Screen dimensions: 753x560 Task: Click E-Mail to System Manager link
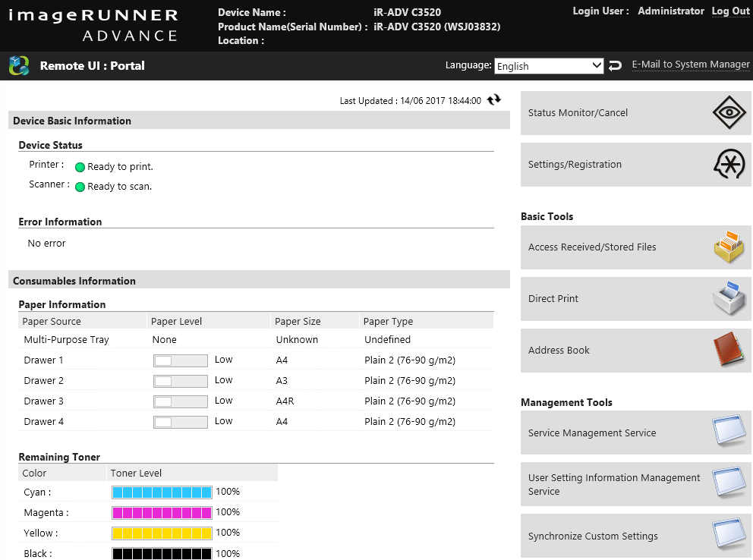point(691,64)
